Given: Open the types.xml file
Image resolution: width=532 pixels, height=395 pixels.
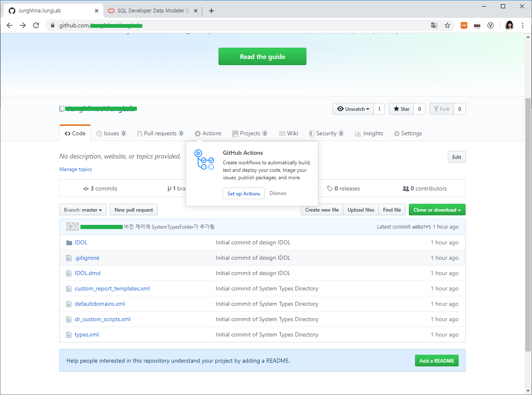Looking at the screenshot, I should point(87,334).
